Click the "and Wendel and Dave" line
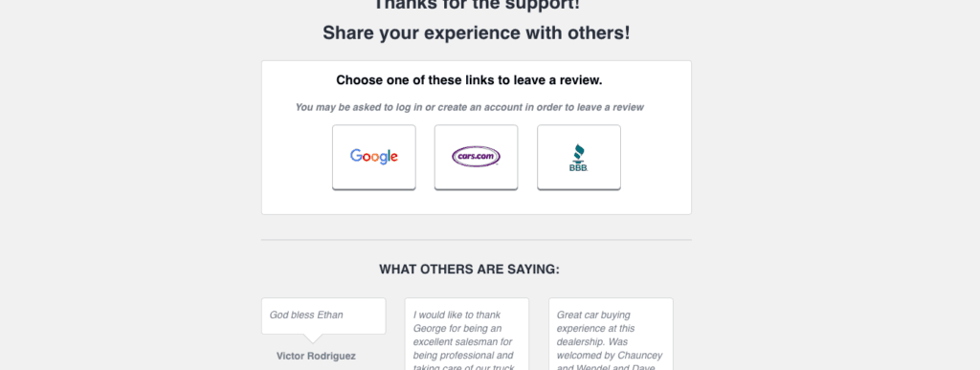The image size is (980, 370). pos(606,367)
